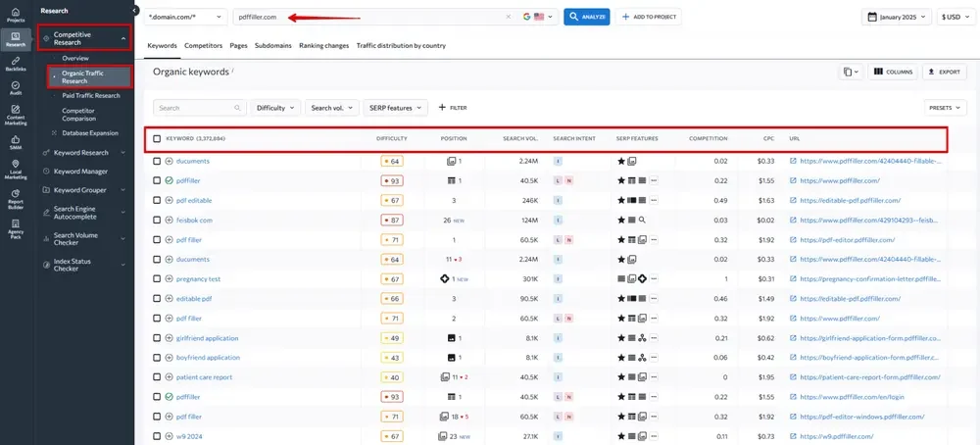Open the January 2025 date picker
The height and width of the screenshot is (445, 980).
pos(898,17)
